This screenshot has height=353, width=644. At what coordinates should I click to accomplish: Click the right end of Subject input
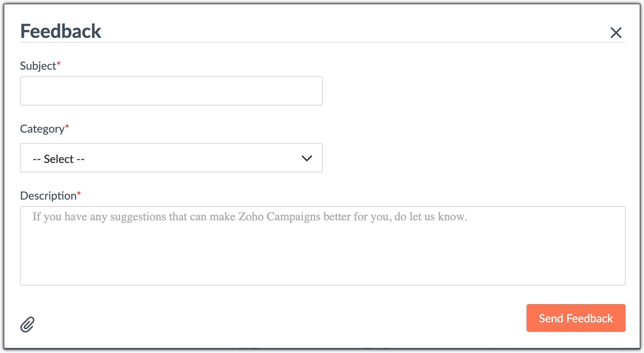(x=311, y=91)
